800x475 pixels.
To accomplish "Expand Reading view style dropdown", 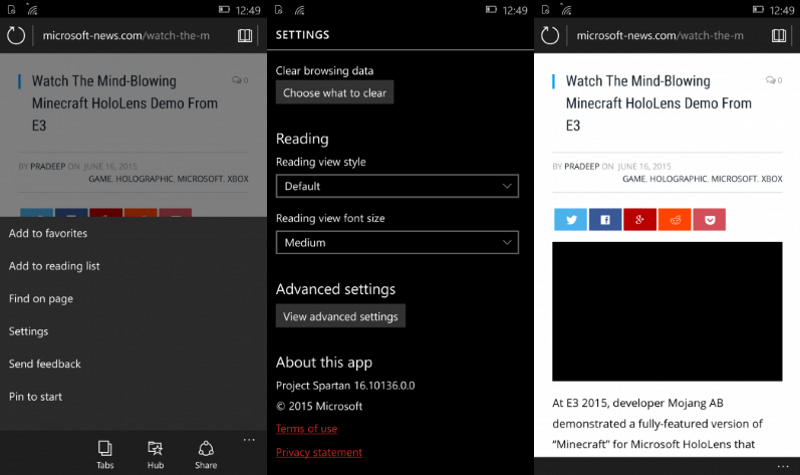I will [x=397, y=186].
